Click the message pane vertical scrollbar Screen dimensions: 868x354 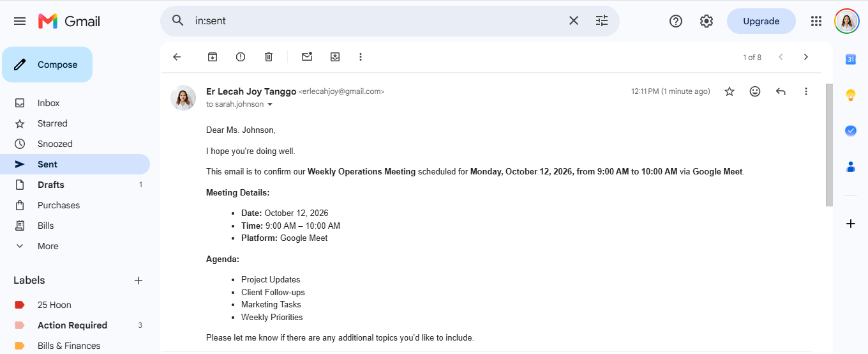(x=829, y=144)
